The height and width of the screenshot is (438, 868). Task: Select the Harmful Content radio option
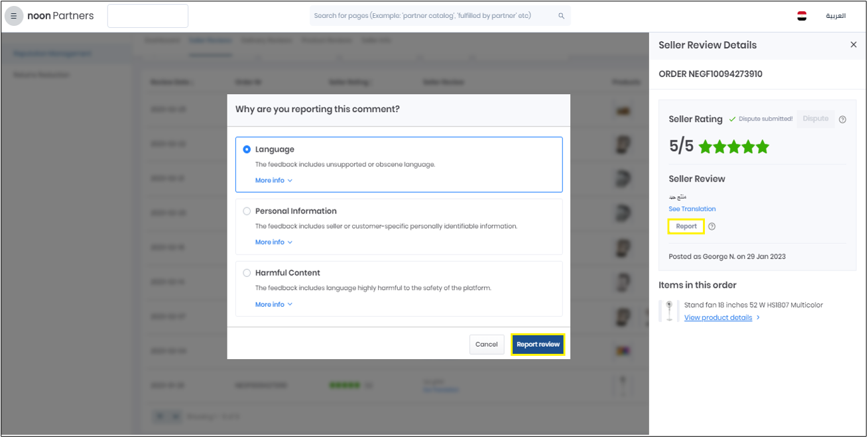point(247,273)
